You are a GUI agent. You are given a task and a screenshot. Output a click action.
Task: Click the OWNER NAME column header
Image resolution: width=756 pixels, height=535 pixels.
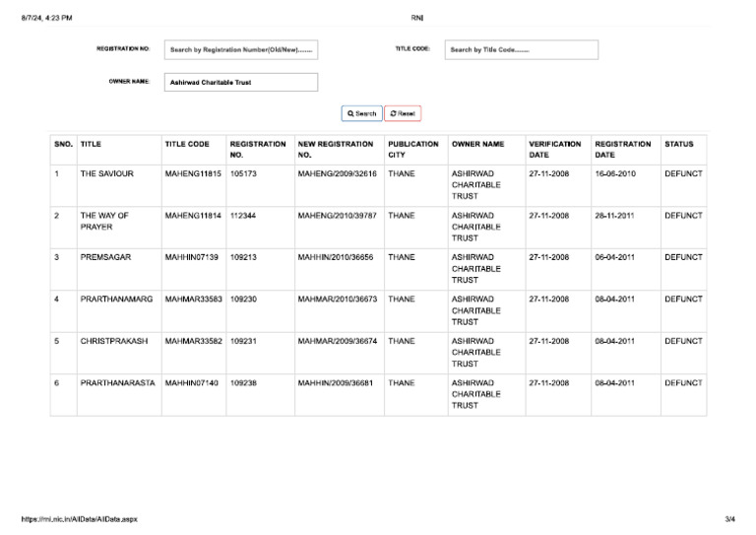[x=477, y=144]
